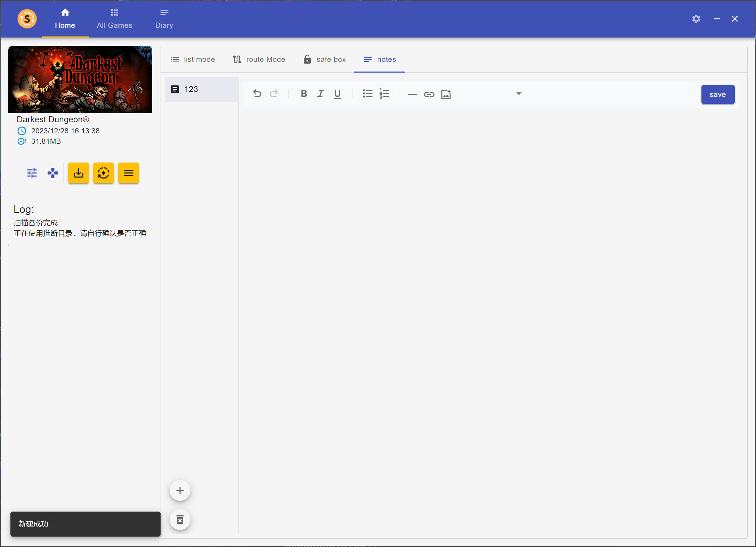The width and height of the screenshot is (756, 547).
Task: Toggle underline text formatting
Action: 337,93
